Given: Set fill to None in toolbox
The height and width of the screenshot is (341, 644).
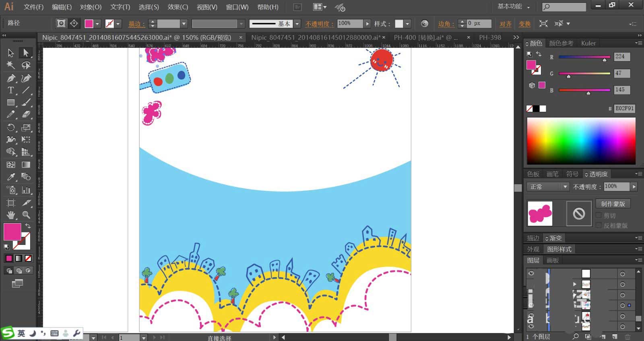Looking at the screenshot, I should [28, 258].
